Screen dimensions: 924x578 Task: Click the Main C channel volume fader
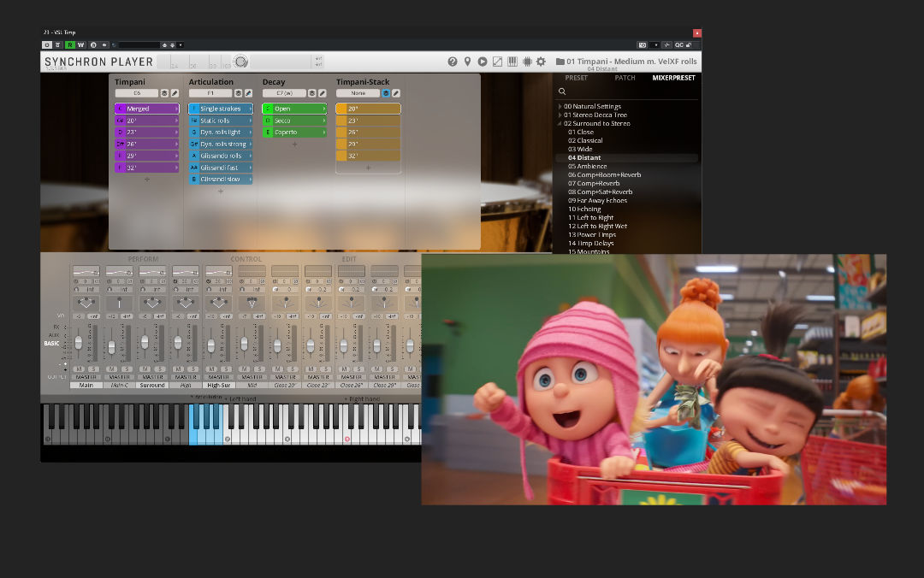(111, 347)
